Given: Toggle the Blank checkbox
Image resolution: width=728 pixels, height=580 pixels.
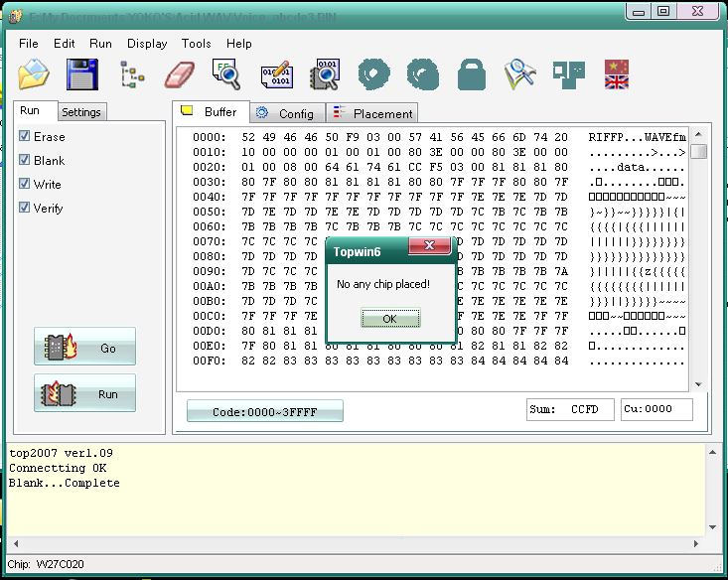Looking at the screenshot, I should pos(24,159).
